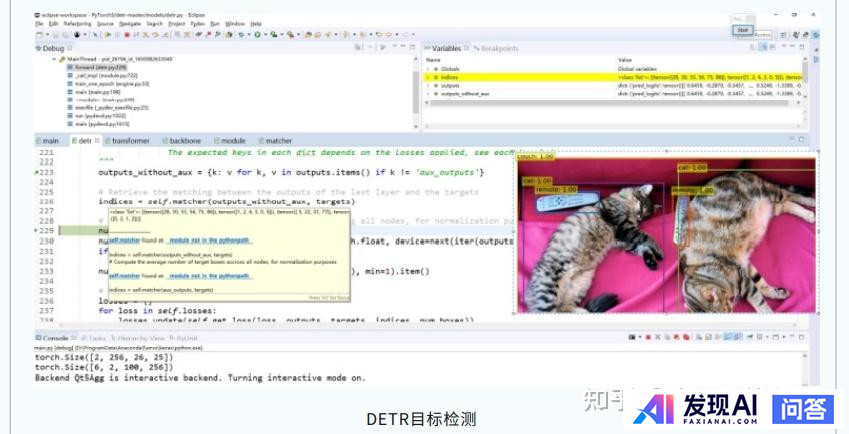849x434 pixels.
Task: Switch to the backbone editor tab
Action: pyautogui.click(x=181, y=141)
